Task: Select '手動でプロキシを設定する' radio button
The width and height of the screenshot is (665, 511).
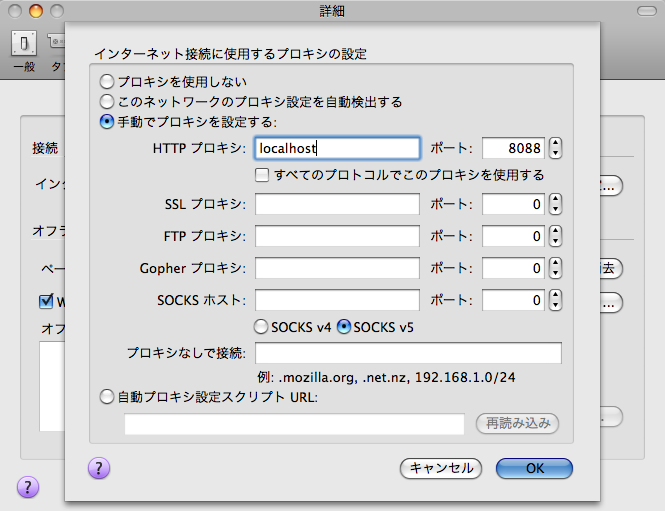Action: click(x=107, y=122)
